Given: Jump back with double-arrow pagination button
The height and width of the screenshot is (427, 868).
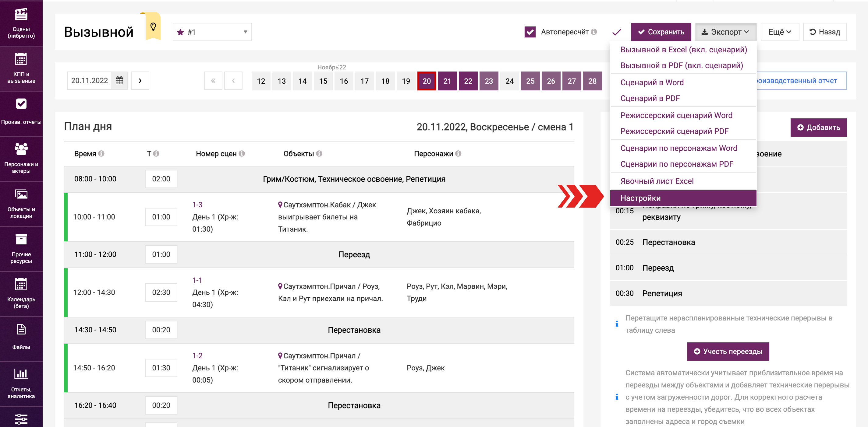Looking at the screenshot, I should pos(213,81).
